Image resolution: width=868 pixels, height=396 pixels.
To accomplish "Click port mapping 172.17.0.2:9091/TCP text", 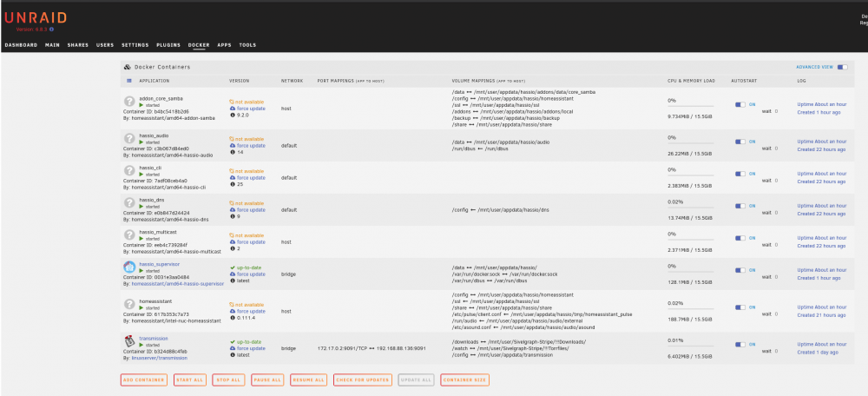I will coord(341,348).
